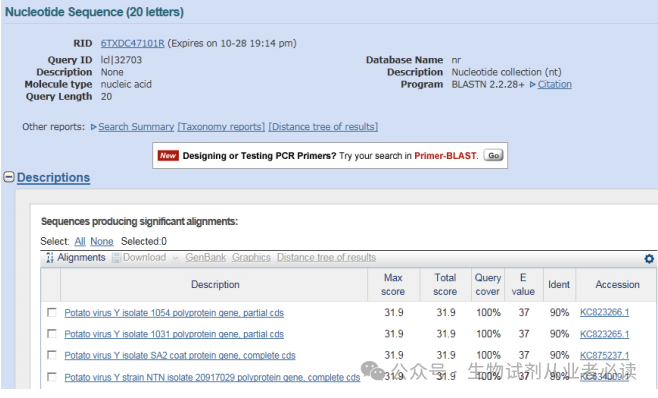Screen dimensions: 658x398
Task: Click Nucleotide Sequence (20 letters) title
Action: (94, 12)
